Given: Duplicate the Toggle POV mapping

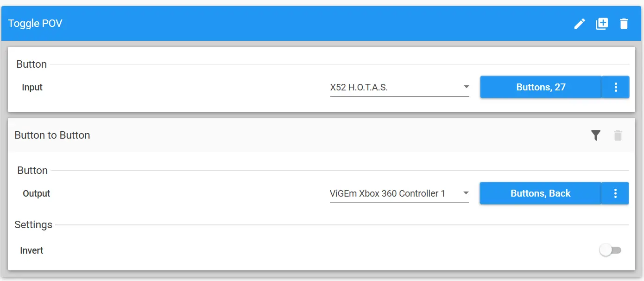Looking at the screenshot, I should pos(601,24).
